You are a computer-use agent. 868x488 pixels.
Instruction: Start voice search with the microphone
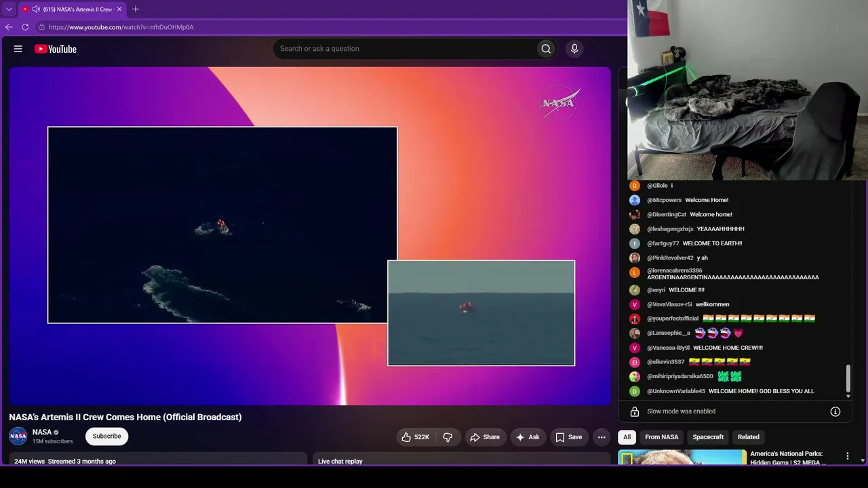coord(574,49)
